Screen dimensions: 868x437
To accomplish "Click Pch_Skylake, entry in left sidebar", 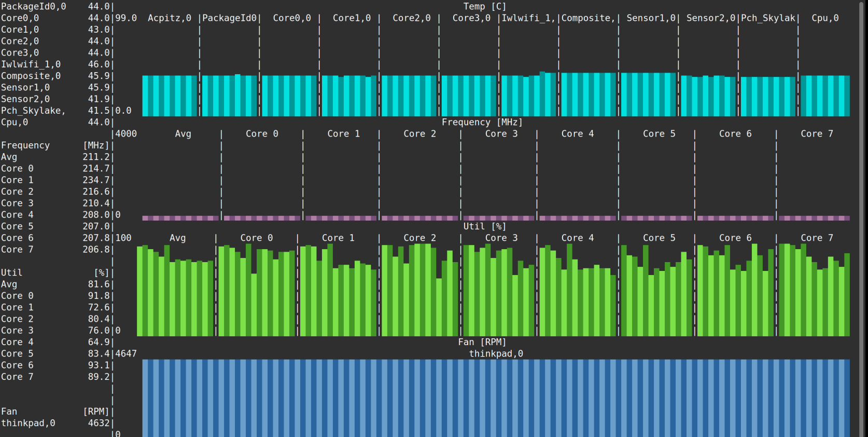I will pos(33,111).
